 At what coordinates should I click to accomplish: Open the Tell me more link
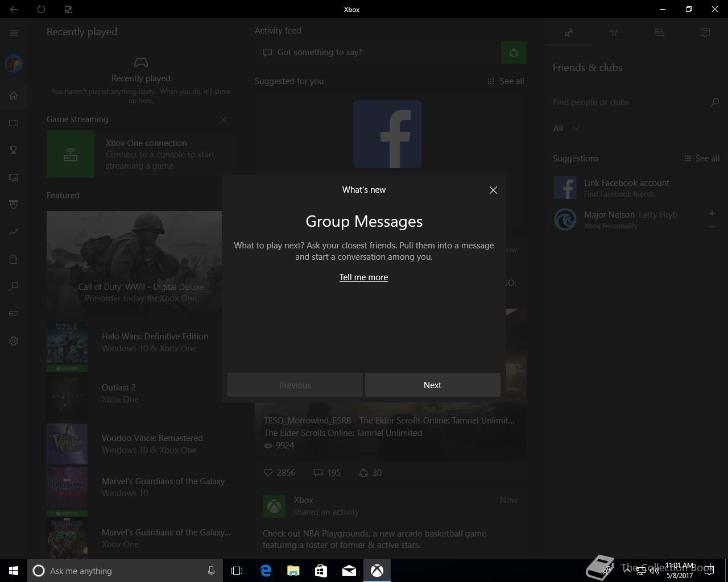click(363, 277)
